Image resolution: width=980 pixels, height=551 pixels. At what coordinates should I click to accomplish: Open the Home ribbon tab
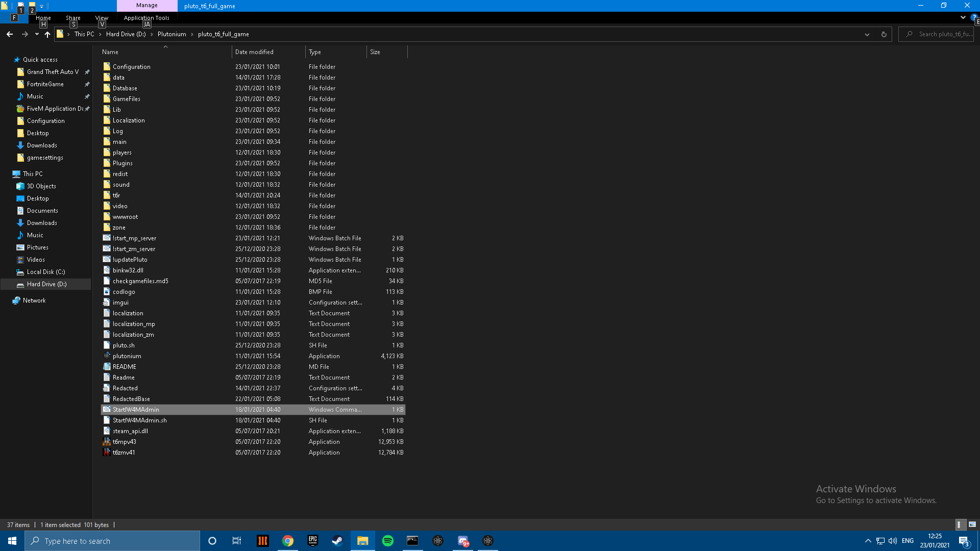pyautogui.click(x=43, y=18)
